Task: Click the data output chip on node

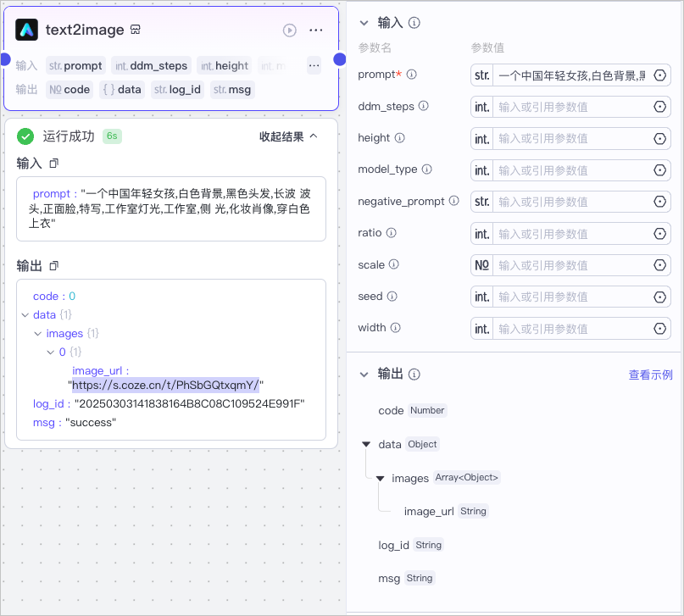Action: pyautogui.click(x=122, y=90)
